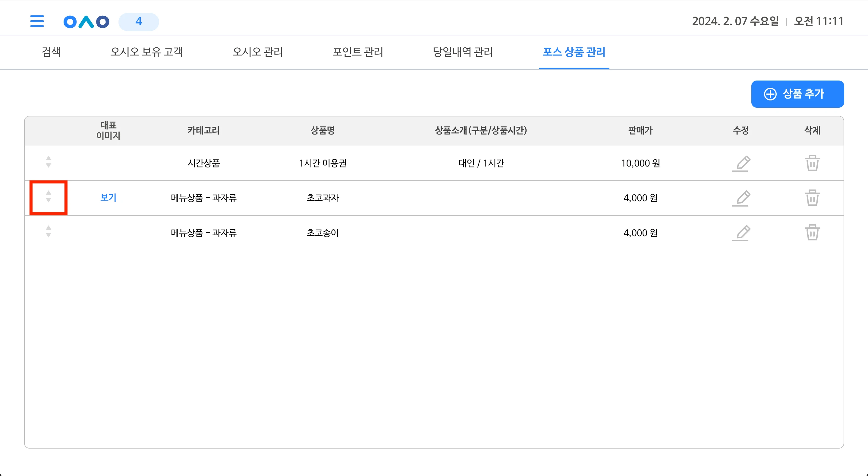Click the 판매가 column header
This screenshot has width=868, height=476.
(640, 131)
